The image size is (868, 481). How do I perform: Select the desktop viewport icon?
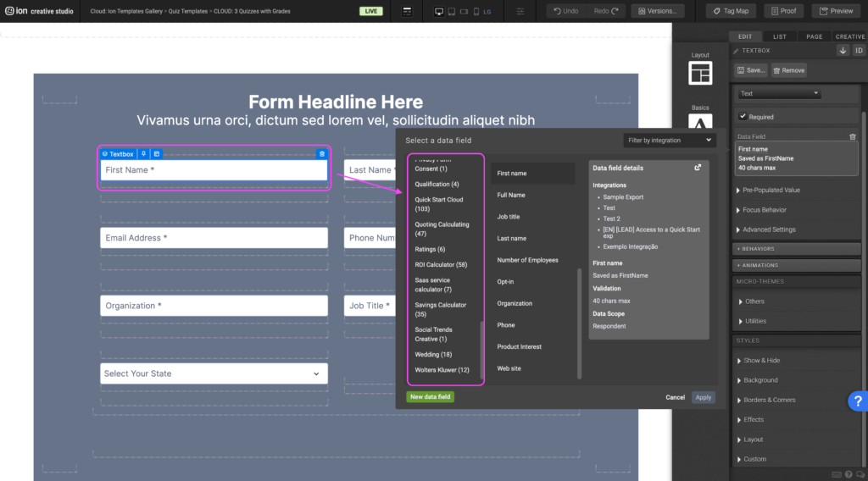pyautogui.click(x=438, y=12)
